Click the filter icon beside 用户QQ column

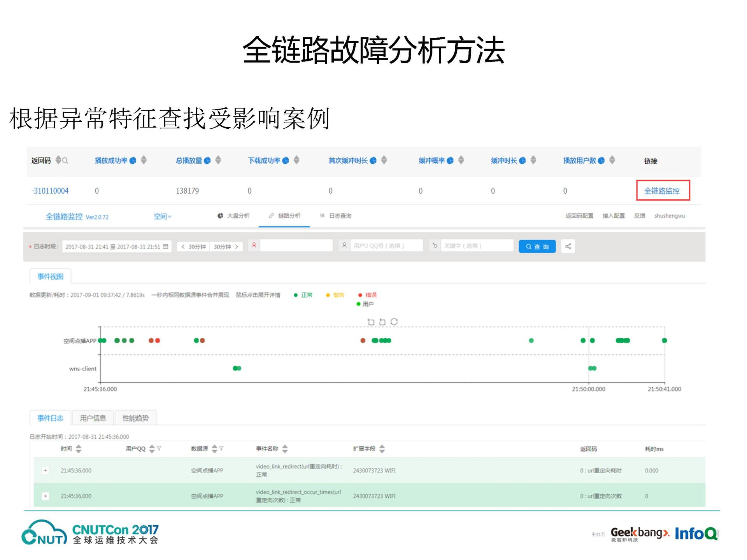tap(159, 448)
